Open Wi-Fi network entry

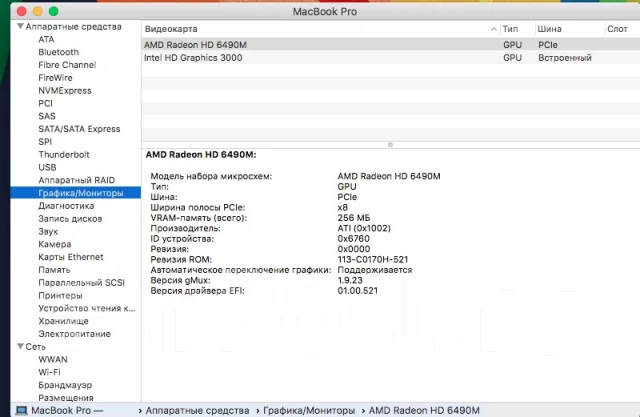point(49,372)
